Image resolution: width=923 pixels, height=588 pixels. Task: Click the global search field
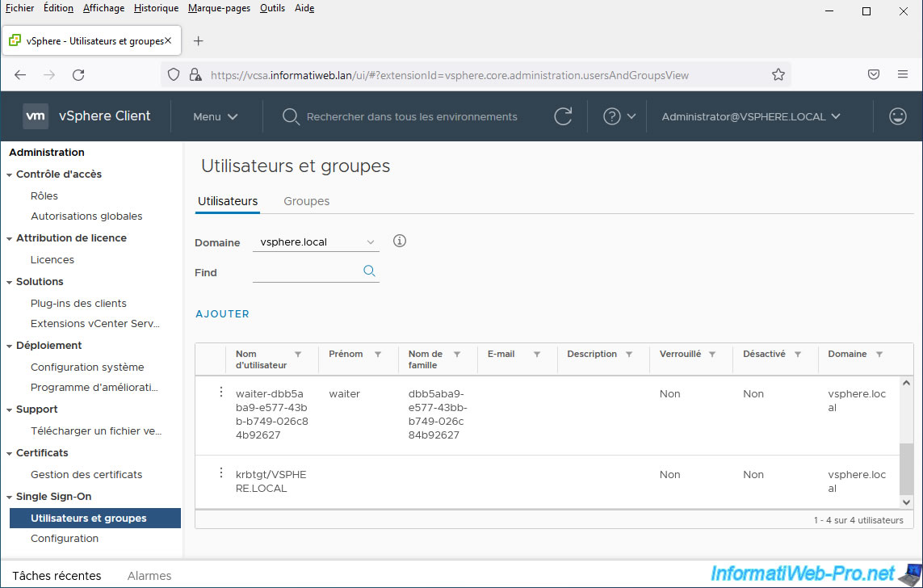[412, 116]
